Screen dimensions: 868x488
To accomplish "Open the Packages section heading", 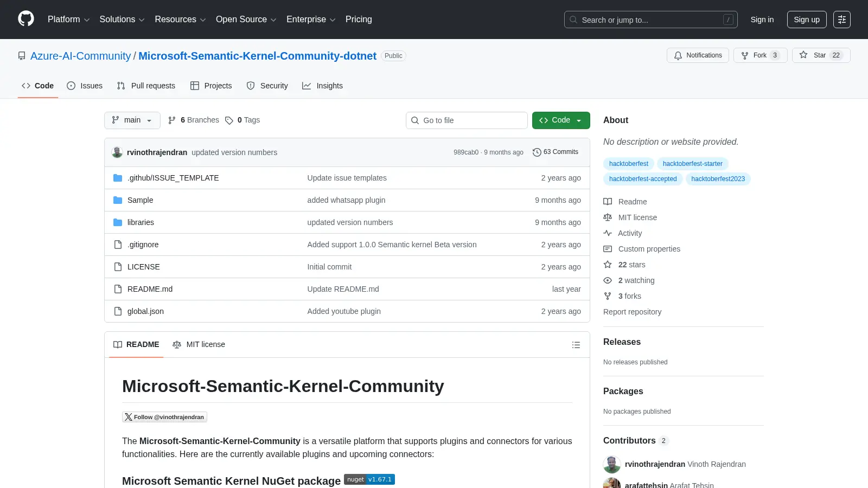I will [623, 391].
